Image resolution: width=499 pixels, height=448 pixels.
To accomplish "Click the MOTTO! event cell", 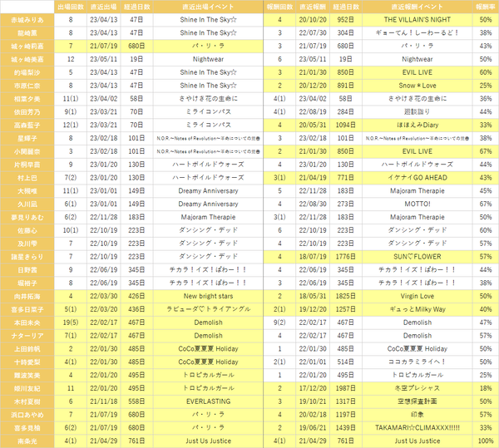I will coord(417,204).
